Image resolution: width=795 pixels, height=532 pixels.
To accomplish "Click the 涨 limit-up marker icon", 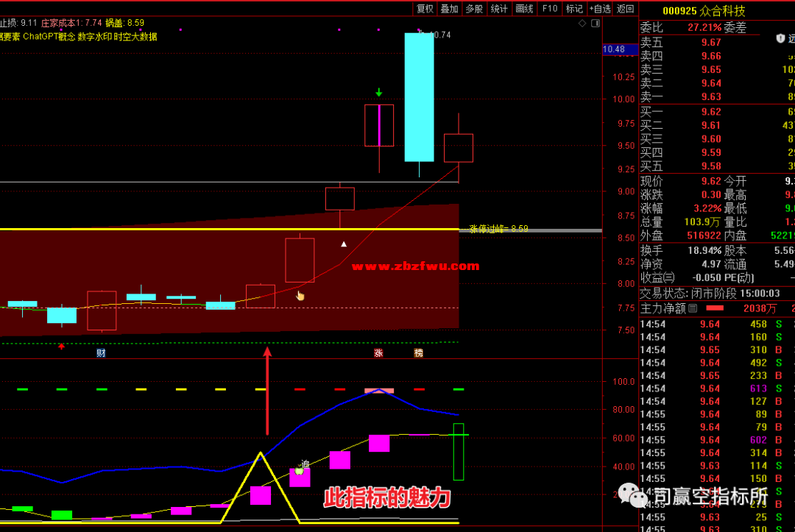I will coord(378,353).
